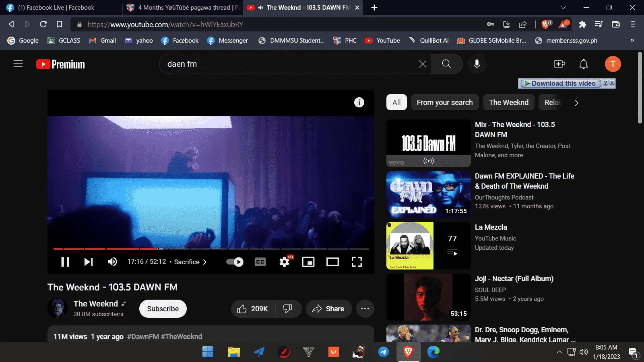
Task: Open Telegram from taskbar
Action: point(383,352)
